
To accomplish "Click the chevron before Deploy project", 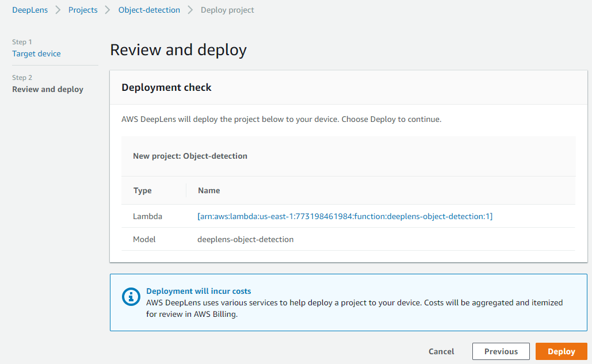I will click(190, 10).
